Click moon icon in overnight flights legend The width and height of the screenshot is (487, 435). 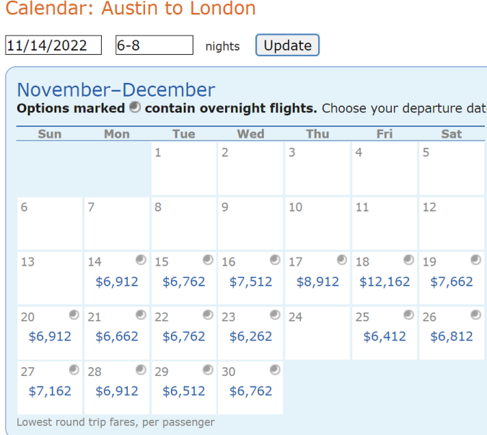click(x=135, y=107)
